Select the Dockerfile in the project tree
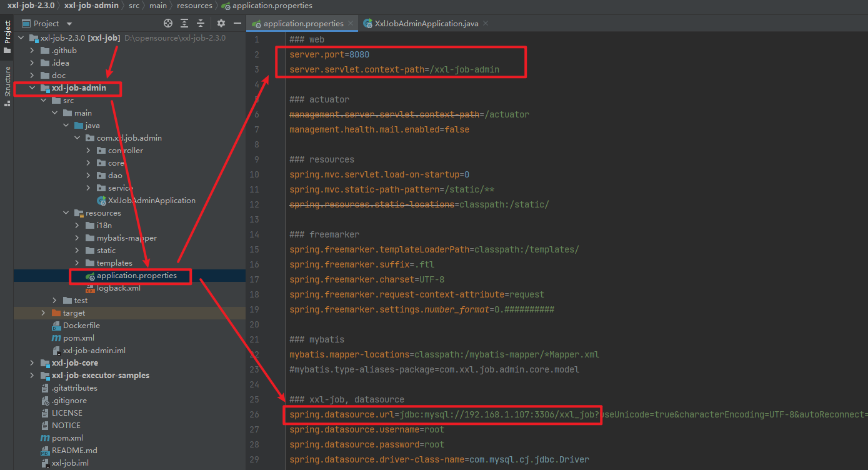The image size is (868, 470). [x=81, y=326]
